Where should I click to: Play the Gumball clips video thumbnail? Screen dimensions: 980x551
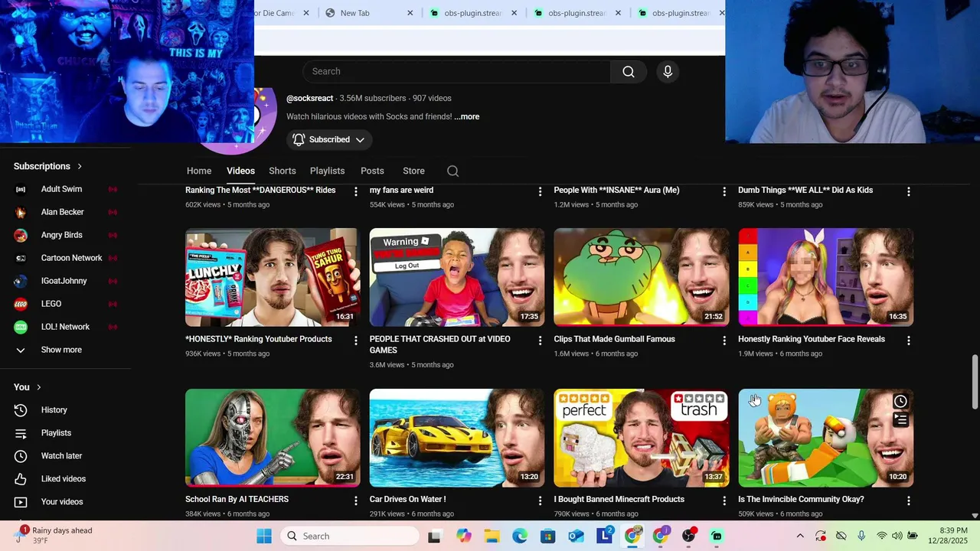point(641,277)
